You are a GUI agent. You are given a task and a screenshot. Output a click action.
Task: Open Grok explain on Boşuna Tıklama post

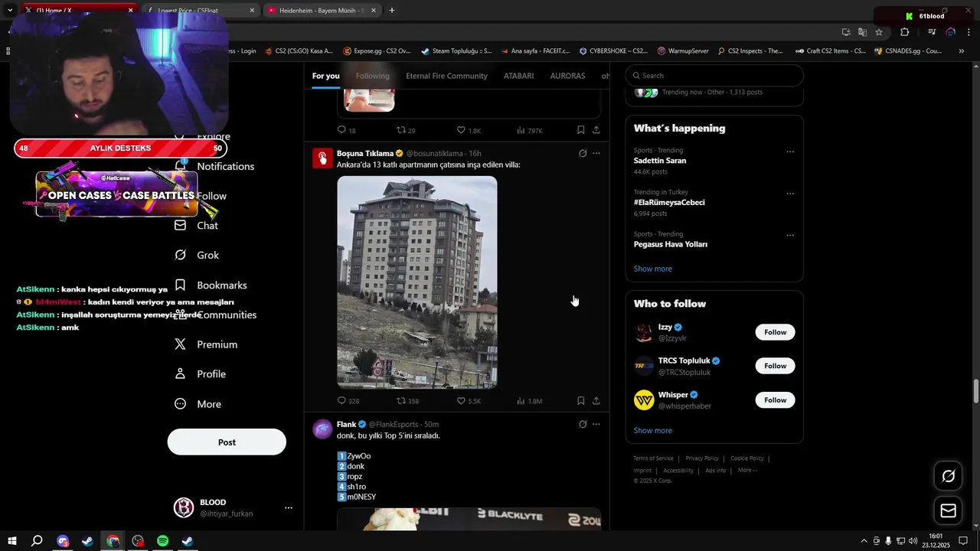tap(583, 153)
